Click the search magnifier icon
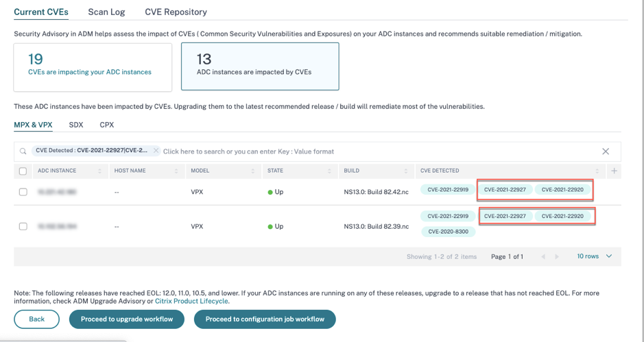The height and width of the screenshot is (342, 644). click(x=23, y=151)
